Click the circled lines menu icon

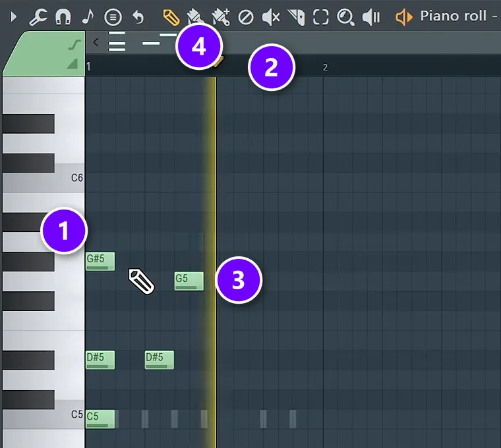point(113,17)
